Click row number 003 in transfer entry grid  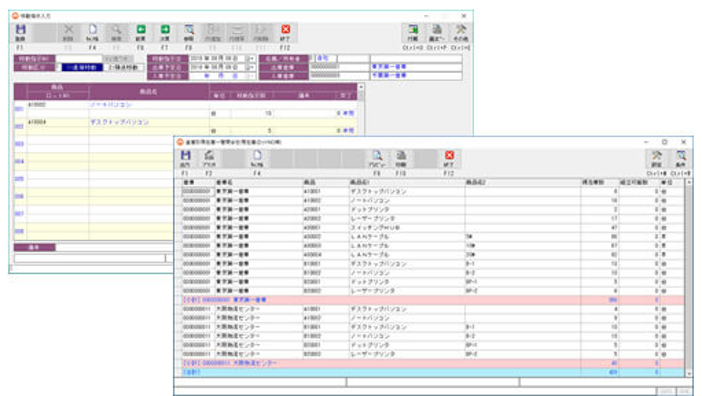pyautogui.click(x=19, y=144)
